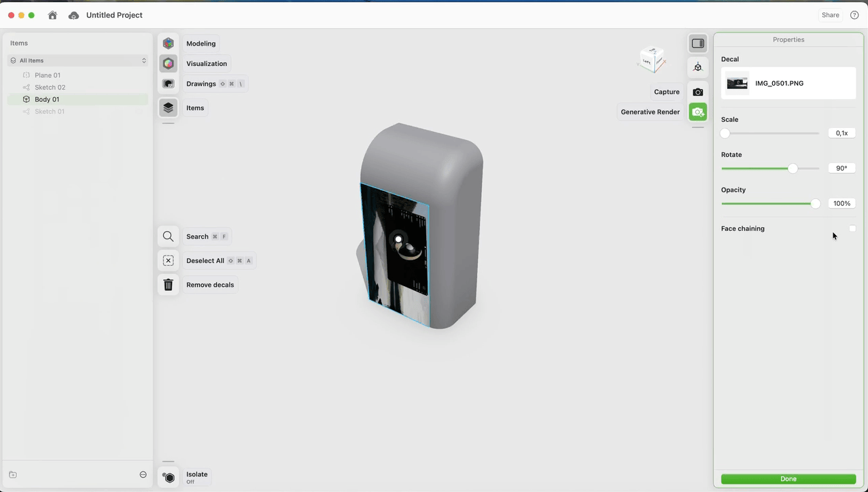Click the IMG_0501.PNG file name
This screenshot has height=492, width=868.
click(779, 84)
